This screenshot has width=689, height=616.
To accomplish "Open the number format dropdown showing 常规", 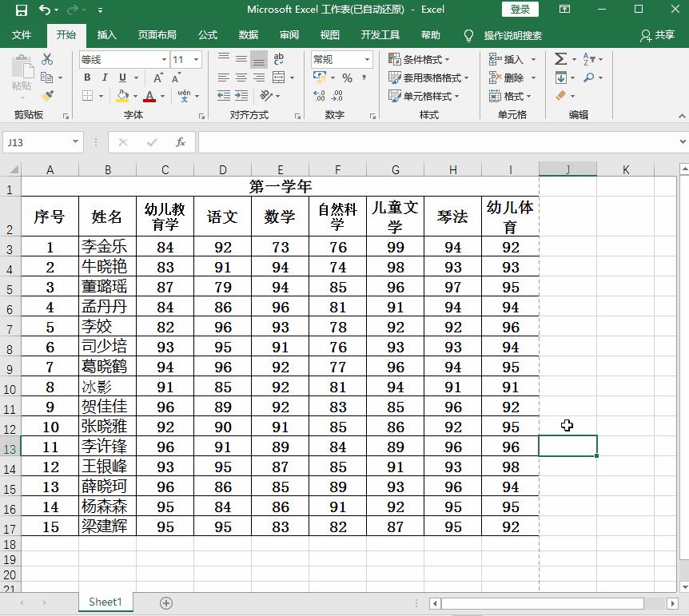I will pyautogui.click(x=340, y=58).
